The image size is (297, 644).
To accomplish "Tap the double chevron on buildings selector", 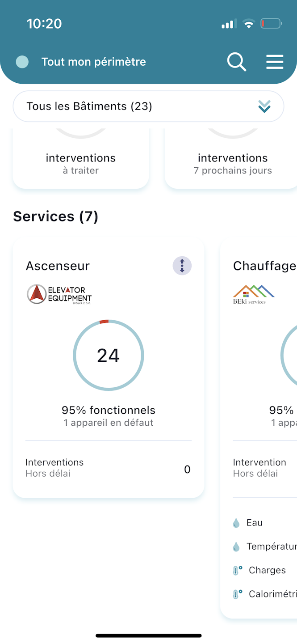I will 264,106.
